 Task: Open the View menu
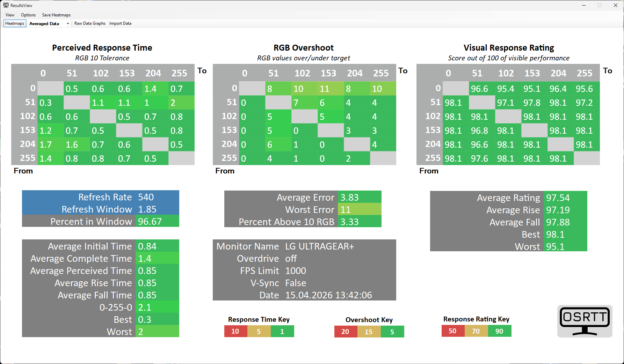[x=10, y=15]
